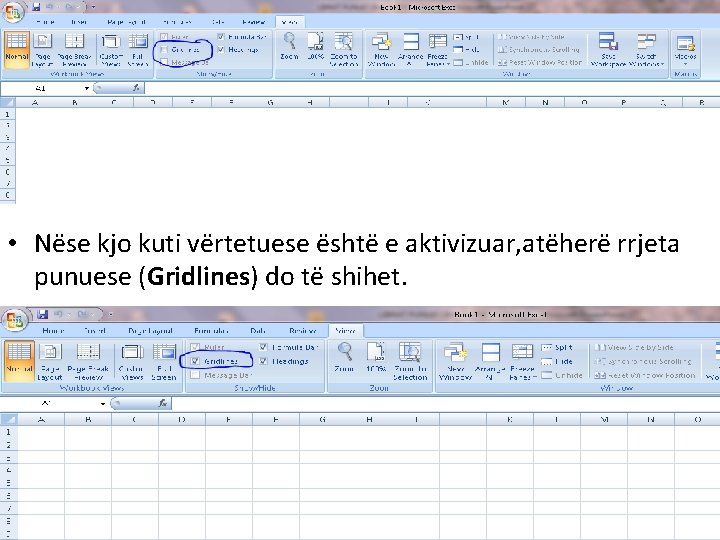
Task: Set zoom to 100% in the top Excel ribbon
Action: pos(315,46)
